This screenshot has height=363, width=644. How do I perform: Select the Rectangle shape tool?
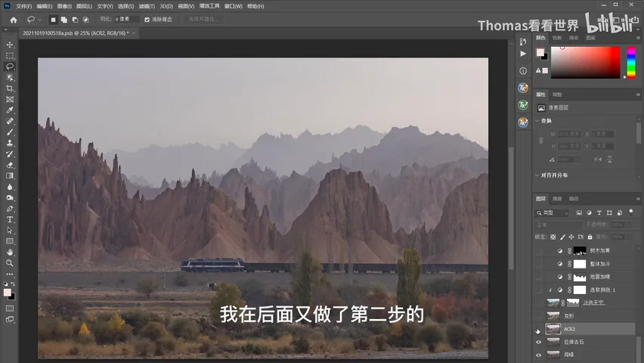10,241
